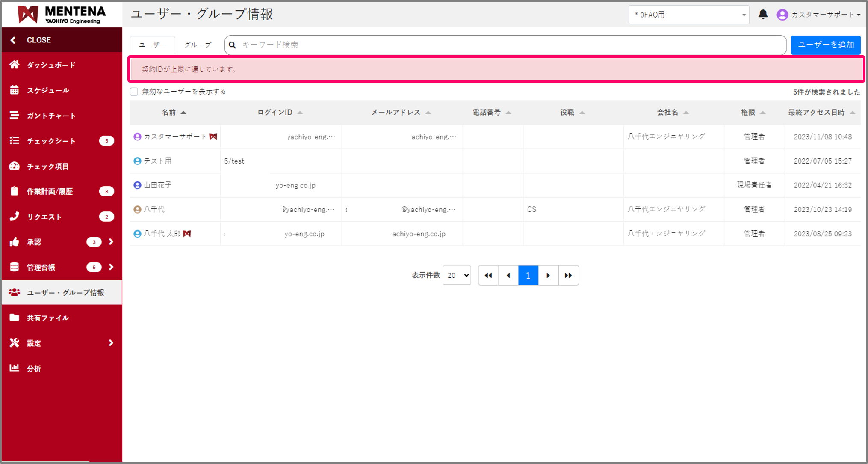This screenshot has width=868, height=464.
Task: Click the request phone icon
Action: click(x=15, y=216)
